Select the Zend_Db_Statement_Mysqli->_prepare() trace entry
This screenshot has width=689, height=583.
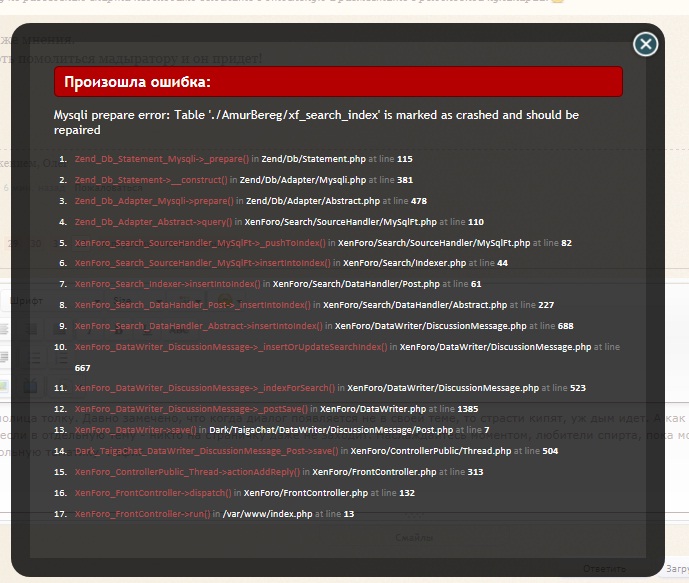pos(162,159)
